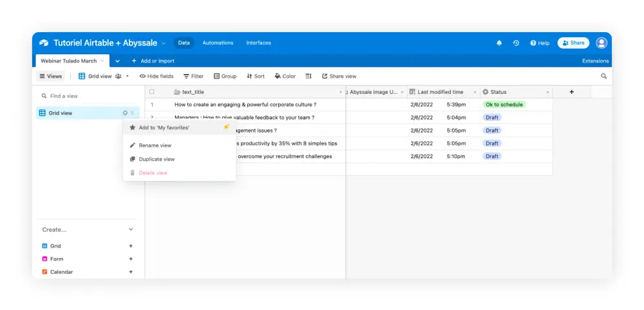Screen dimensions: 644x310
Task: Select Grid view in sidebar
Action: [88, 113]
